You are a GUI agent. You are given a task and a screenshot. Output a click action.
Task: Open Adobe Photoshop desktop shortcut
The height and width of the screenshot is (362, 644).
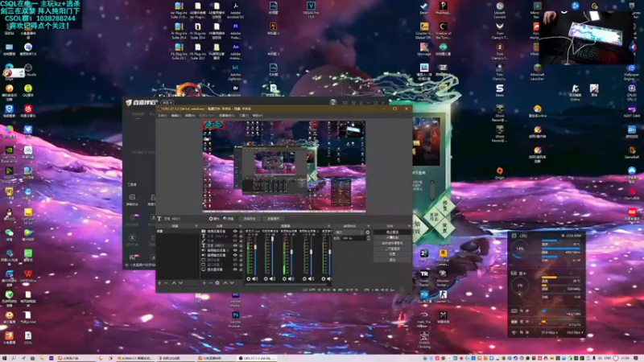click(235, 319)
